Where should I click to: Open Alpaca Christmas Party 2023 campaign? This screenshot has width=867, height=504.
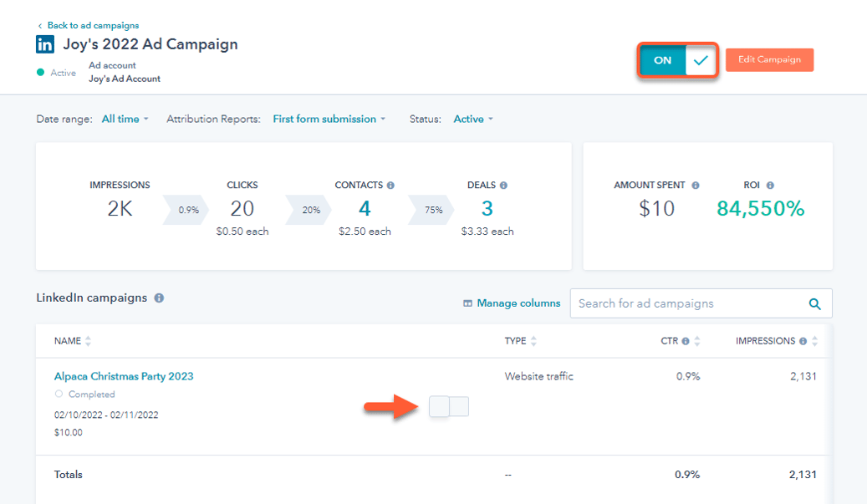point(124,376)
